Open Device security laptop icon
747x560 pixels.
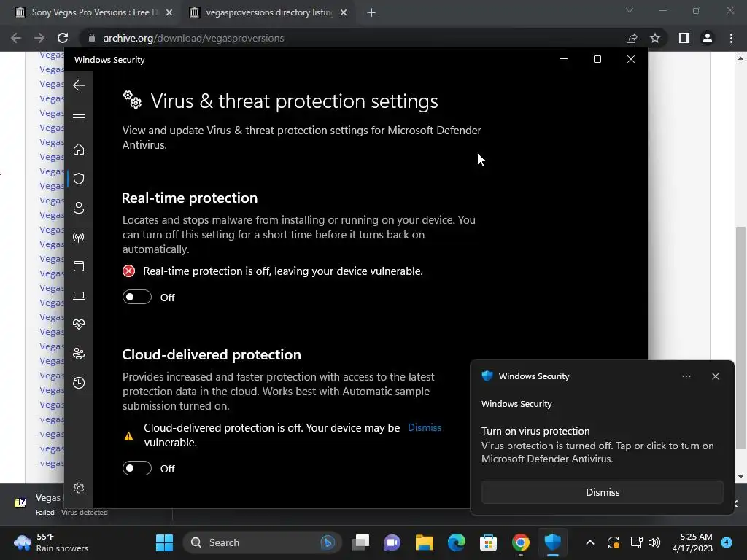pos(79,296)
